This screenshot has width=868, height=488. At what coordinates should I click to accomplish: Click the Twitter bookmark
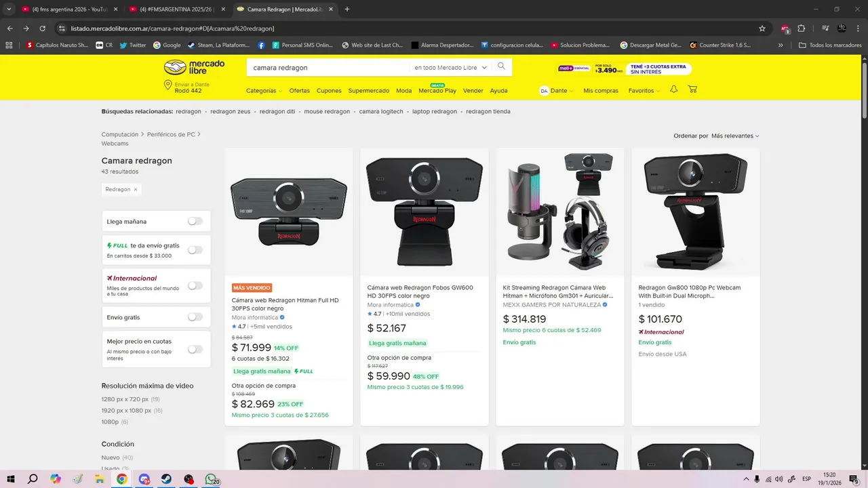coord(133,45)
